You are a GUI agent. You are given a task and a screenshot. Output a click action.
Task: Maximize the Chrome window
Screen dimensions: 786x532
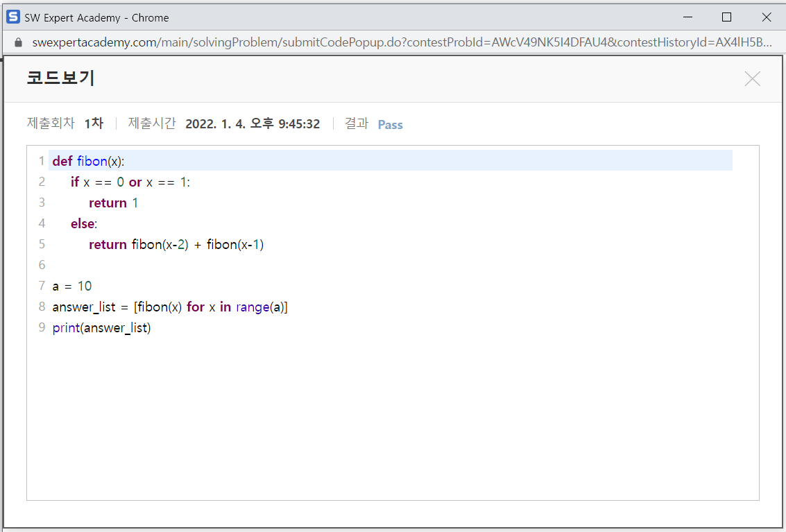pos(726,17)
